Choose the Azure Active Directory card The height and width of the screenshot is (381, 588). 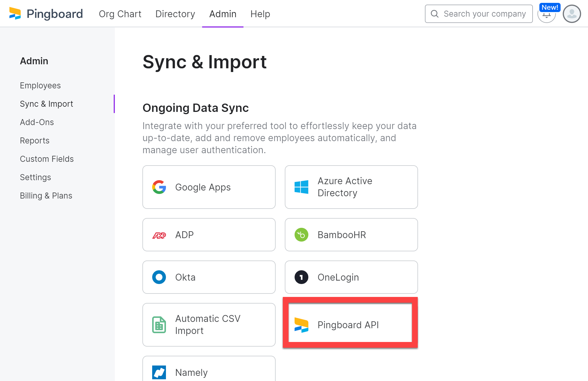[351, 187]
